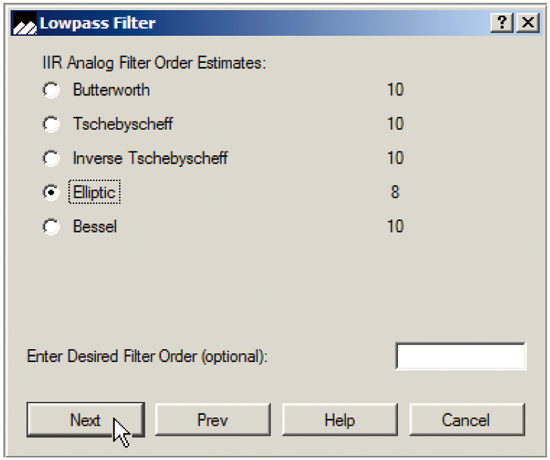The width and height of the screenshot is (550, 460).
Task: Click the question mark help icon
Action: click(x=502, y=22)
